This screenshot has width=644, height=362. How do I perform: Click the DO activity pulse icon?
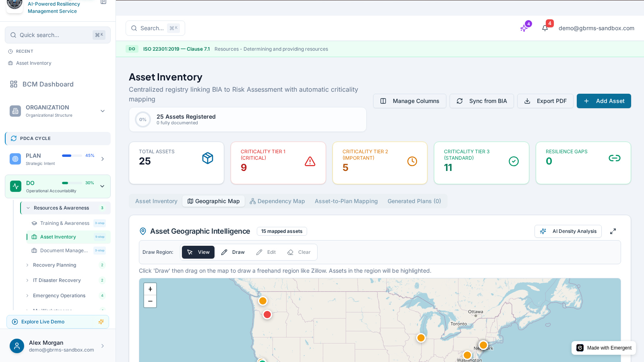[x=16, y=186]
